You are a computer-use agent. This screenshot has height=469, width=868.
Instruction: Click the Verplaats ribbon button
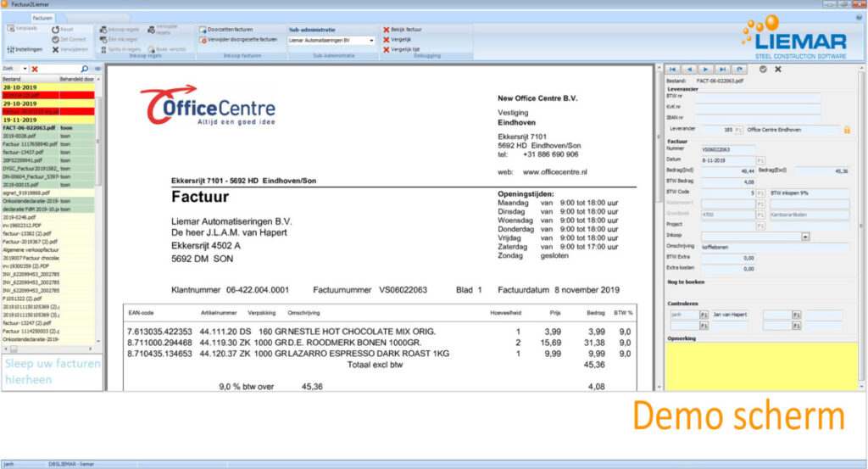click(22, 28)
